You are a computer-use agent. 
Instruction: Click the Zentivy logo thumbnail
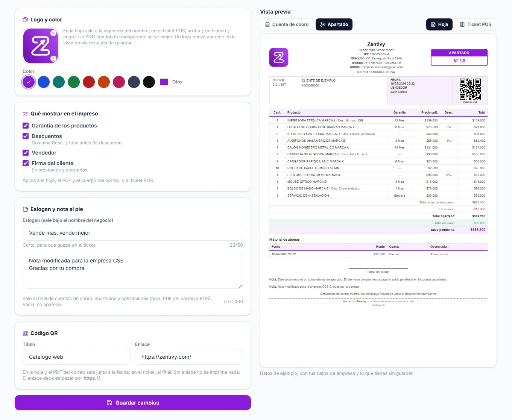point(41,46)
